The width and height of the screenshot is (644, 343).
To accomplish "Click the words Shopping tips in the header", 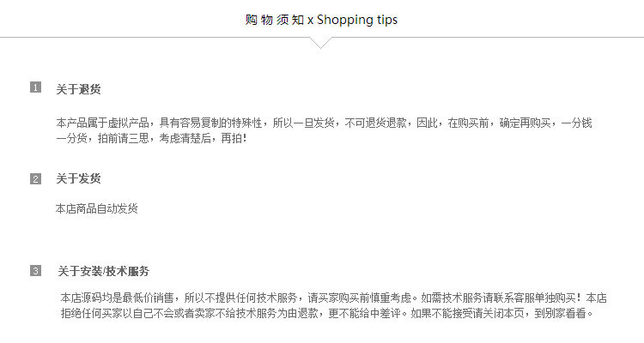I will tap(357, 20).
